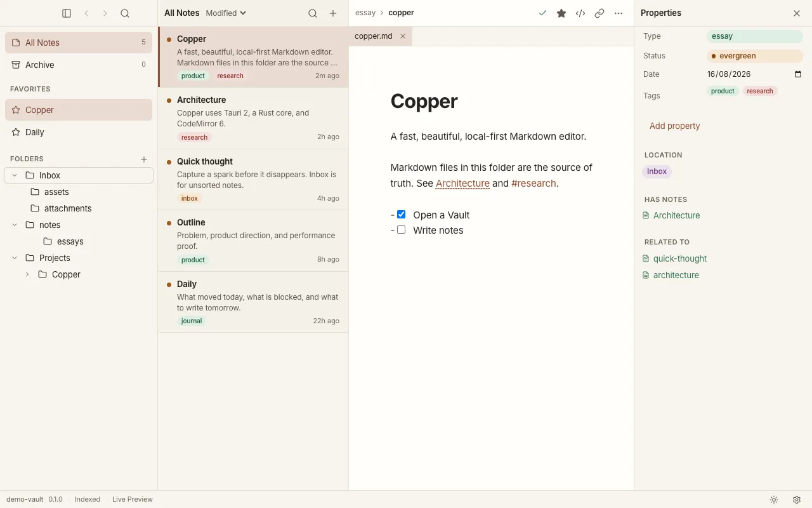Viewport: 812px width, 508px height.
Task: Open the quick-thought related note
Action: [680, 258]
